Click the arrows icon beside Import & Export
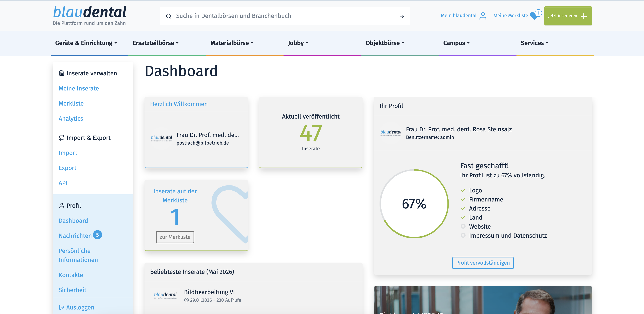 point(61,138)
